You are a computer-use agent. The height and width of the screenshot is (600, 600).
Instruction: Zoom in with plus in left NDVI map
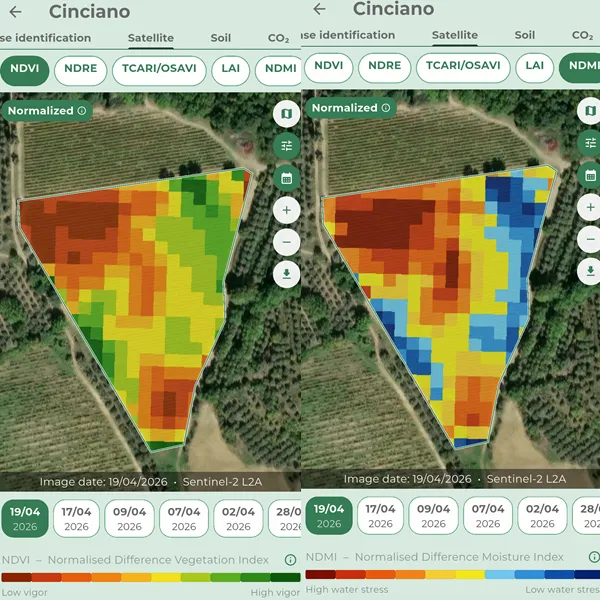(x=287, y=210)
